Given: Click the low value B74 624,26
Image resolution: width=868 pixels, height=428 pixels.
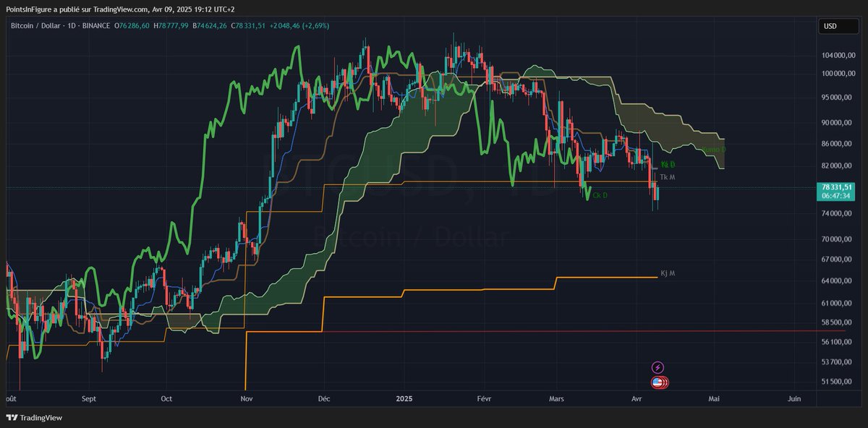Looking at the screenshot, I should click(210, 26).
